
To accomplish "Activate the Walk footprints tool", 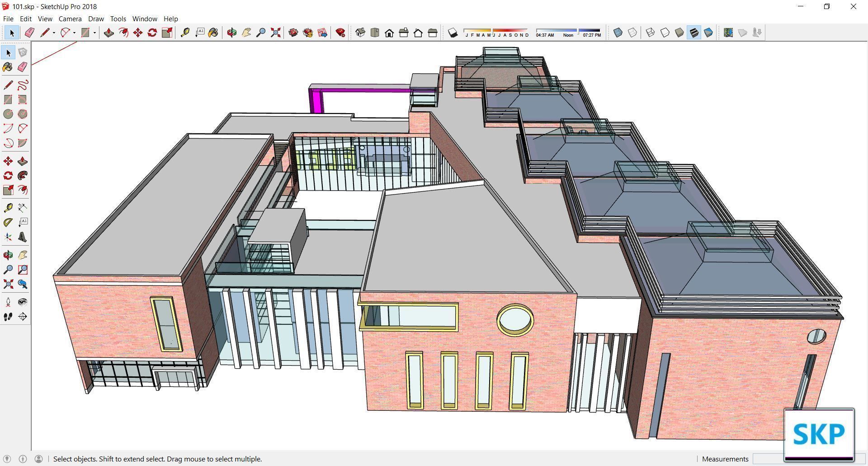I will pos(8,317).
